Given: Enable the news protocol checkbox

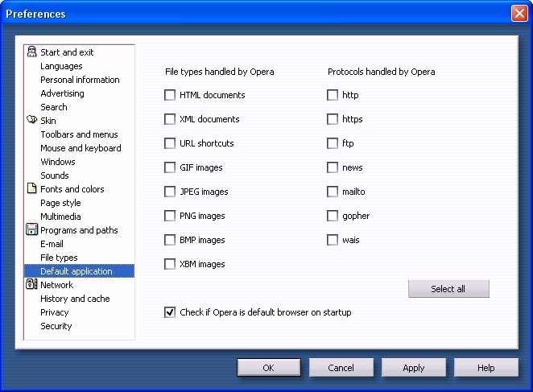Looking at the screenshot, I should pos(332,167).
